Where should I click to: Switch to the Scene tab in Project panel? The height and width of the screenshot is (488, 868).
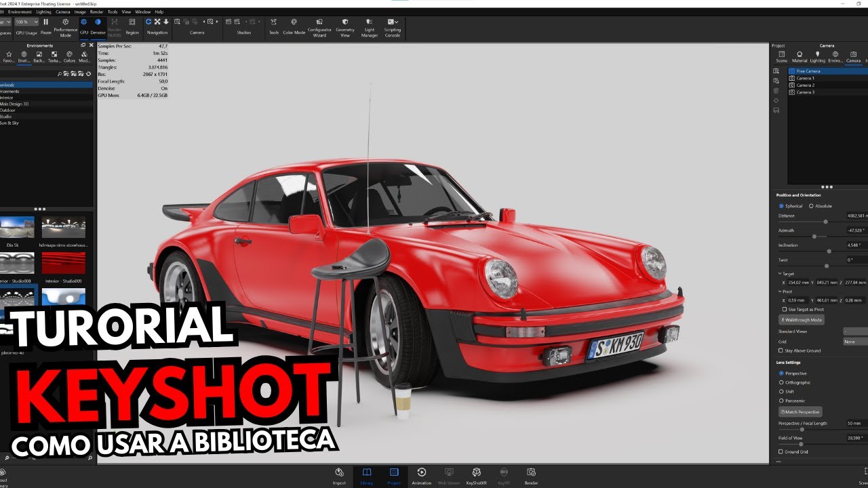(781, 56)
